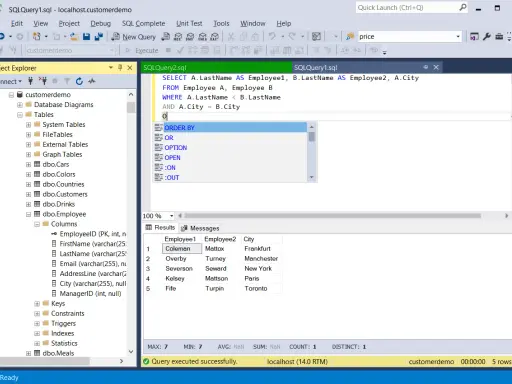Expand the Keys folder node
Screen dimensions: 512x384
coord(37,304)
